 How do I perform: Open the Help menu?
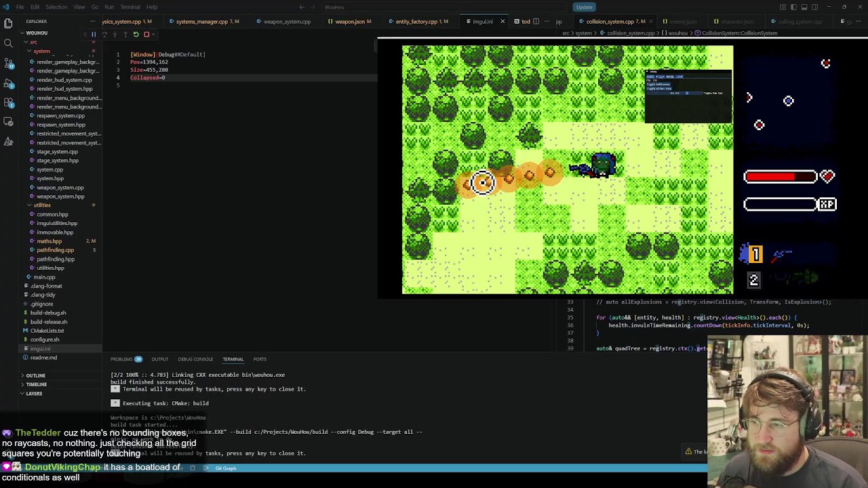152,7
